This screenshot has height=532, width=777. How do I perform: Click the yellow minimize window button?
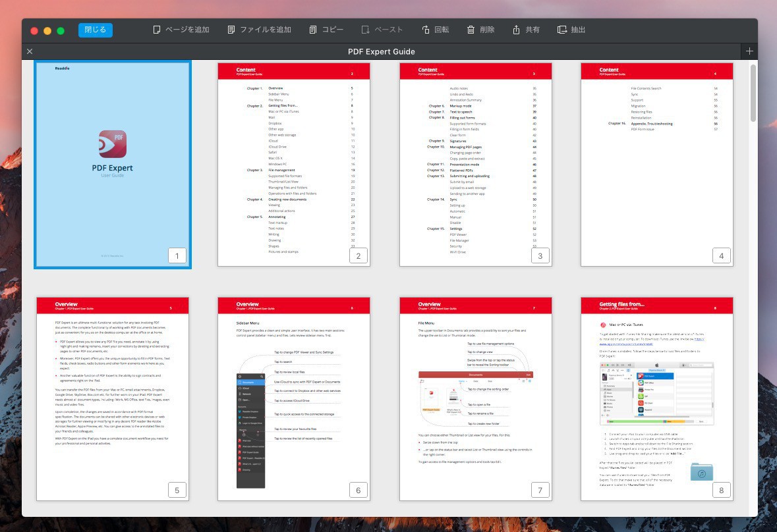click(47, 31)
